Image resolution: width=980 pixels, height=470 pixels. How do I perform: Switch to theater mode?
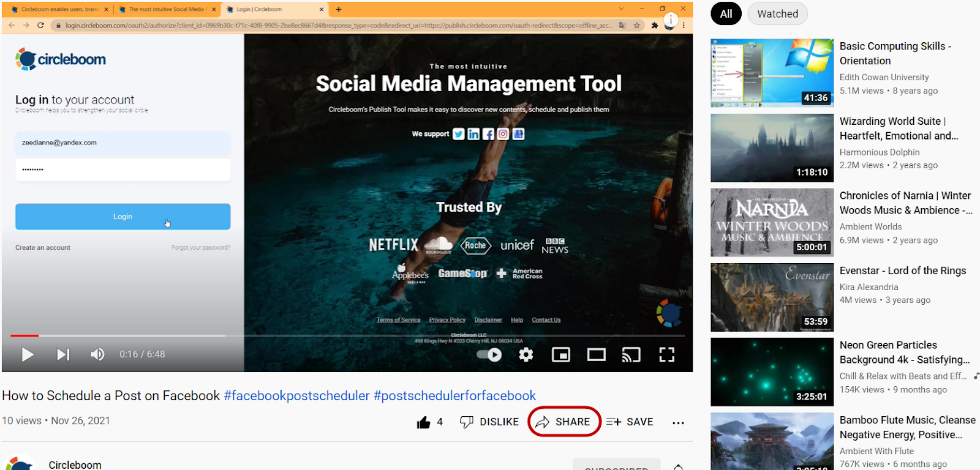597,354
